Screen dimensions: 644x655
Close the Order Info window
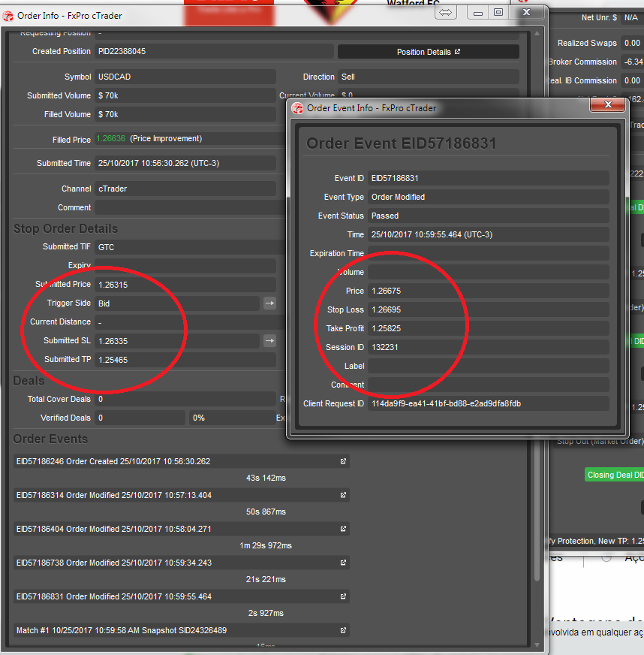tap(527, 13)
